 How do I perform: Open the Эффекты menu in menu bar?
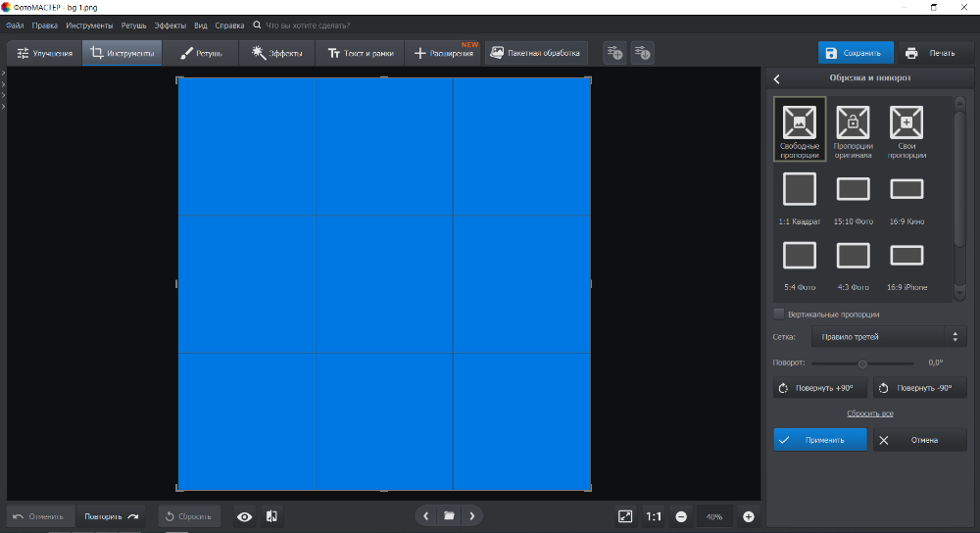coord(170,24)
